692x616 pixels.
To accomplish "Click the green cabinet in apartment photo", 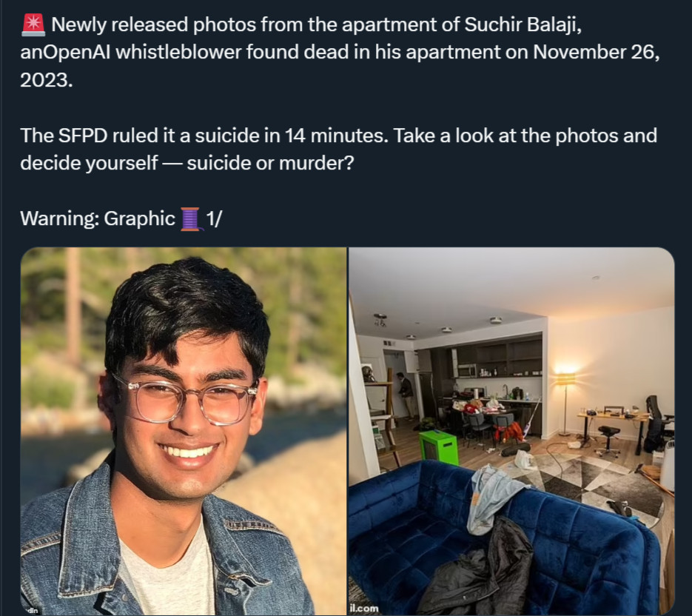I will [438, 447].
